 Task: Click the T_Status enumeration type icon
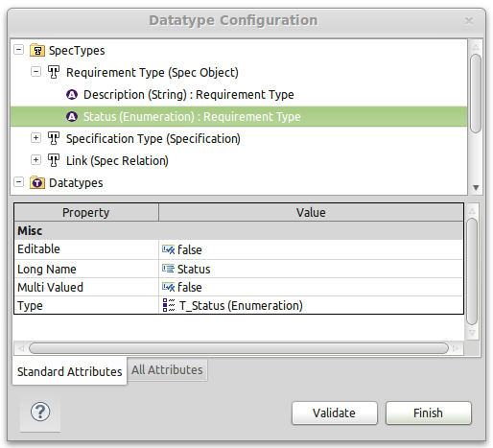click(169, 305)
